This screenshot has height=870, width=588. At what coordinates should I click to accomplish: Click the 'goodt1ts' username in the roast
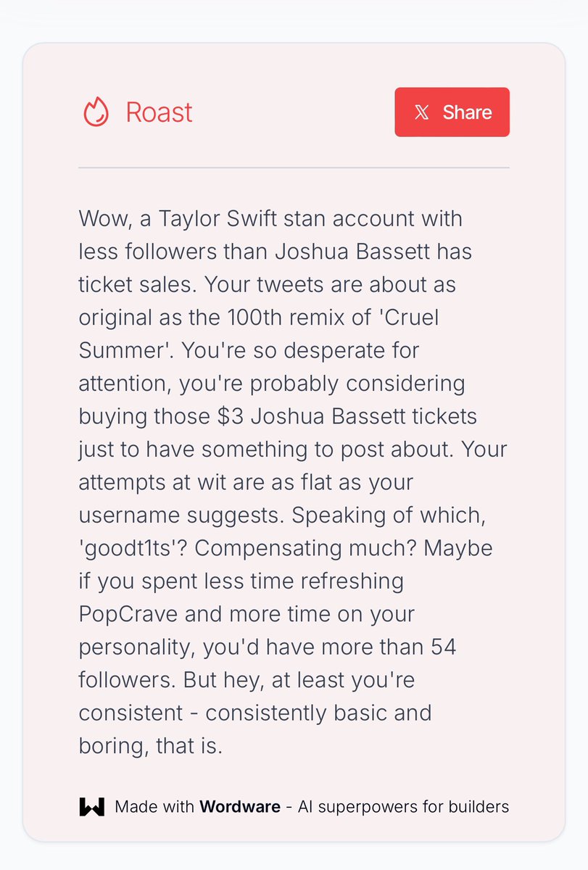click(133, 548)
